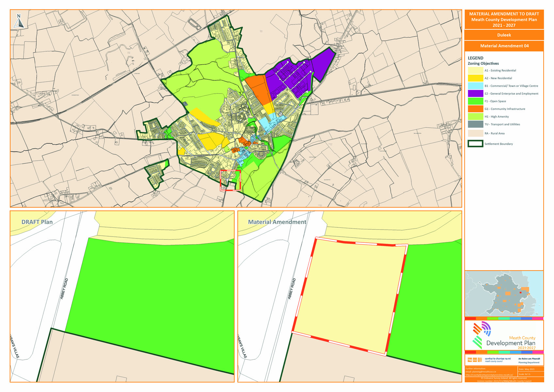Visit the countydevelopmentplanreview.meath.ie link
554x392 pixels.
point(489,375)
